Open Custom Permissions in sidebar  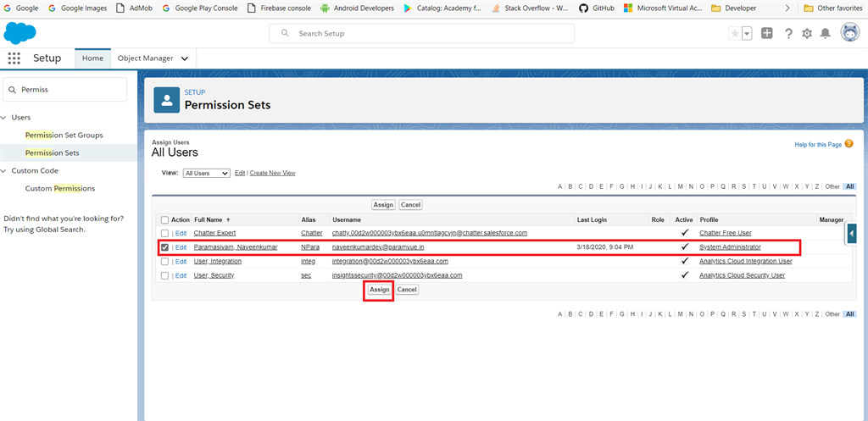click(x=60, y=188)
